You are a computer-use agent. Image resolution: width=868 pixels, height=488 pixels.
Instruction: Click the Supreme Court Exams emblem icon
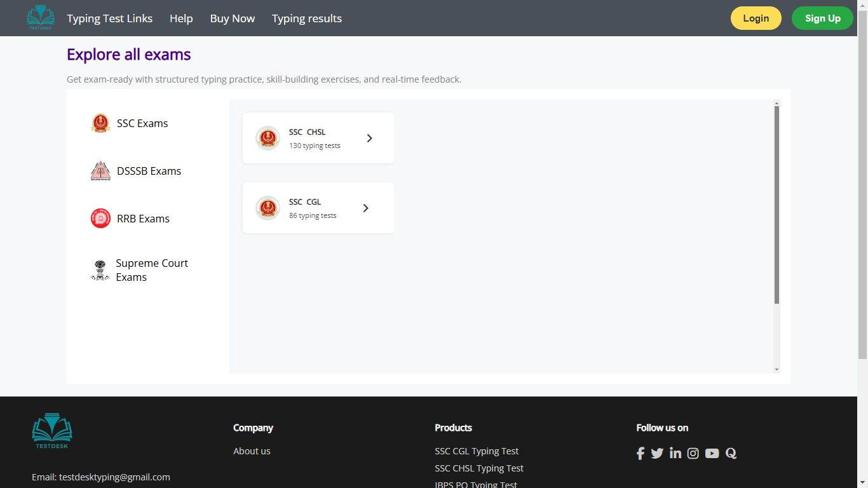(100, 269)
